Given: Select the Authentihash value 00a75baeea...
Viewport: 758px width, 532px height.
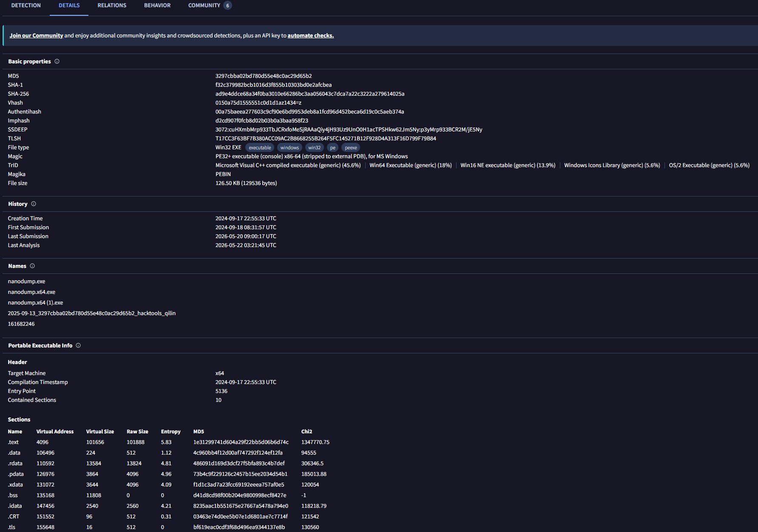Looking at the screenshot, I should tap(309, 112).
